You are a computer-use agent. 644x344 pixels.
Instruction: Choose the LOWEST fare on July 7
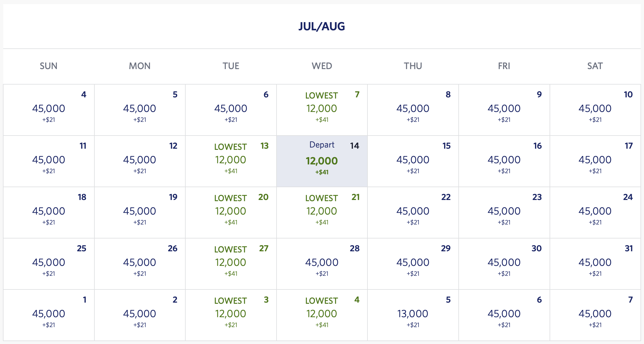(x=322, y=109)
